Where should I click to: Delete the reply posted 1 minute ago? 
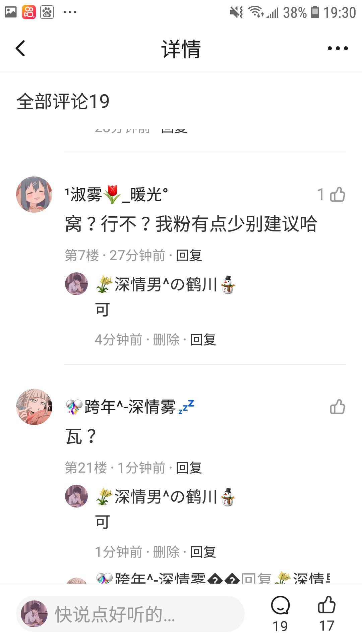click(x=166, y=552)
